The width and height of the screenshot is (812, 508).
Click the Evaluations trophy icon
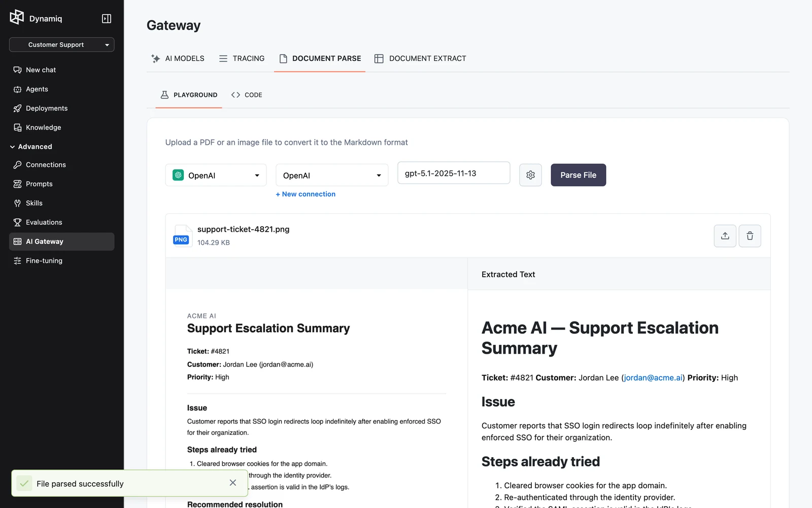click(17, 223)
